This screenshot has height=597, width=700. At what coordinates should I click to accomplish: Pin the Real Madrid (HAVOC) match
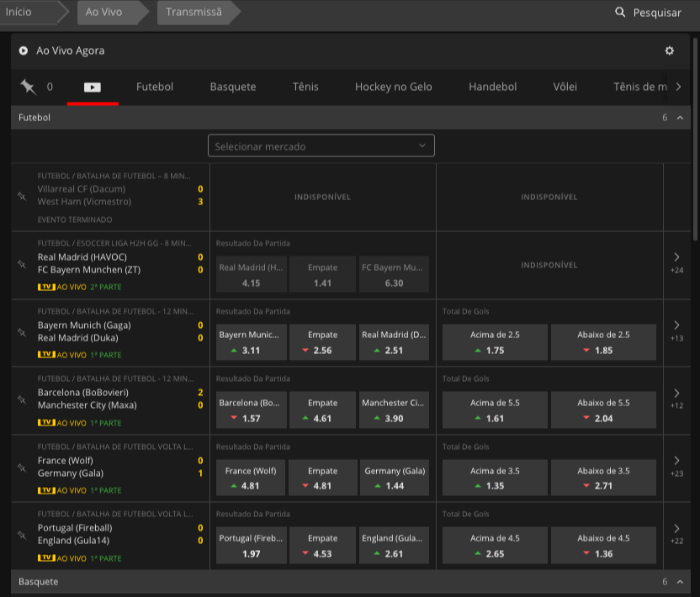22,264
